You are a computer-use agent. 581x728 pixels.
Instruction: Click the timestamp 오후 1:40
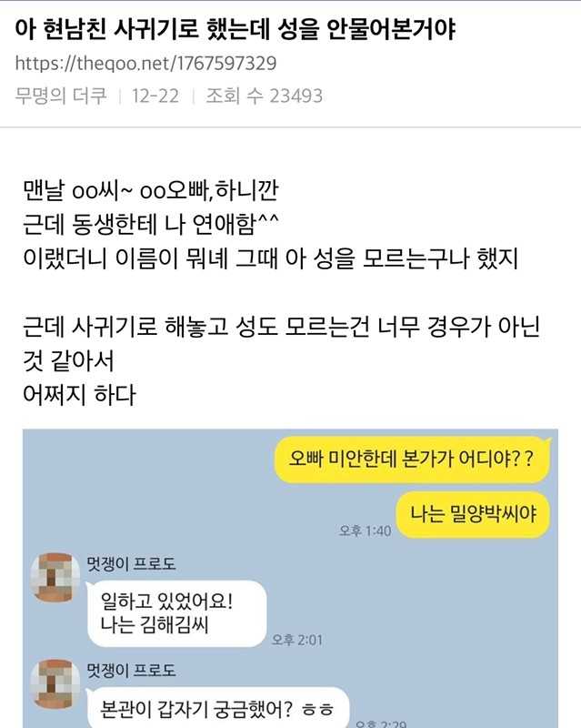[x=366, y=531]
